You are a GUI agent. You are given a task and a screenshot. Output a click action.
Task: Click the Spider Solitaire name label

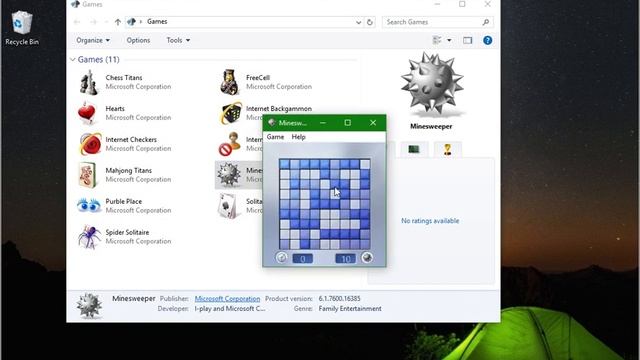click(x=127, y=232)
